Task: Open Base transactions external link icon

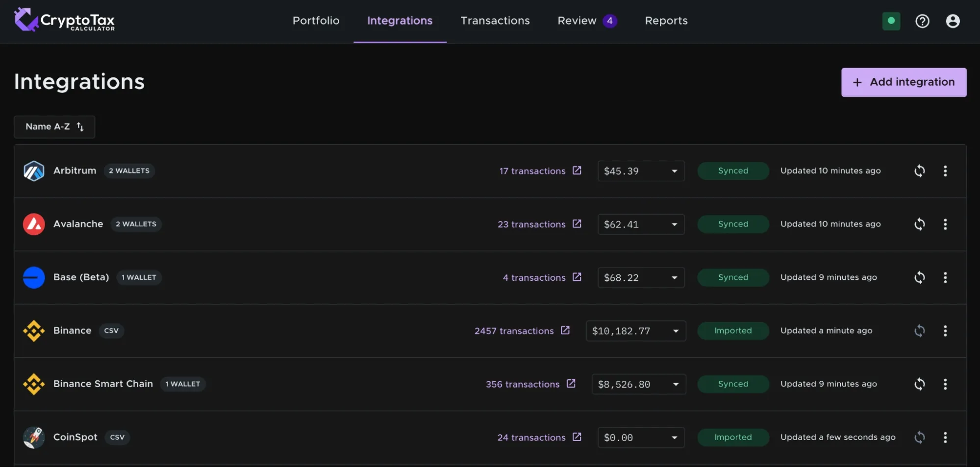Action: pos(577,277)
